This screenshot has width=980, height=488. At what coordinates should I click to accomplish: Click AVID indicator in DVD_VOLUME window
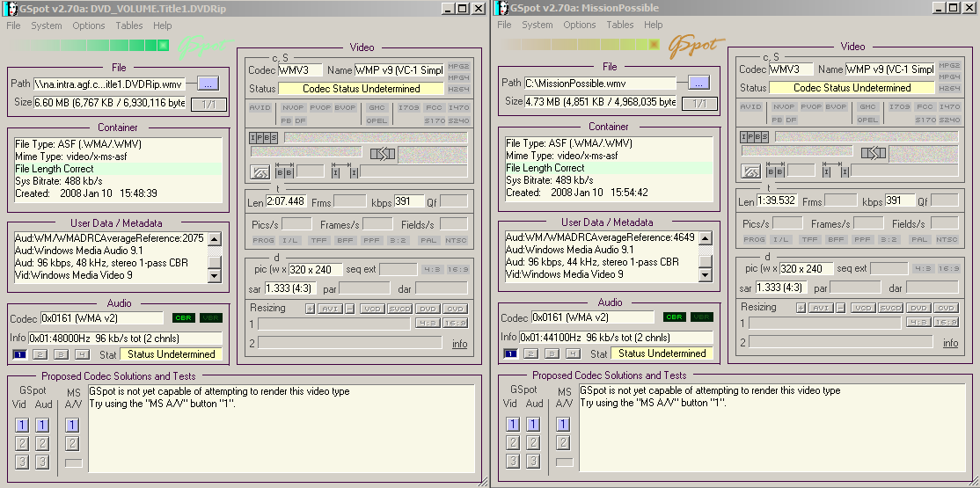[260, 107]
